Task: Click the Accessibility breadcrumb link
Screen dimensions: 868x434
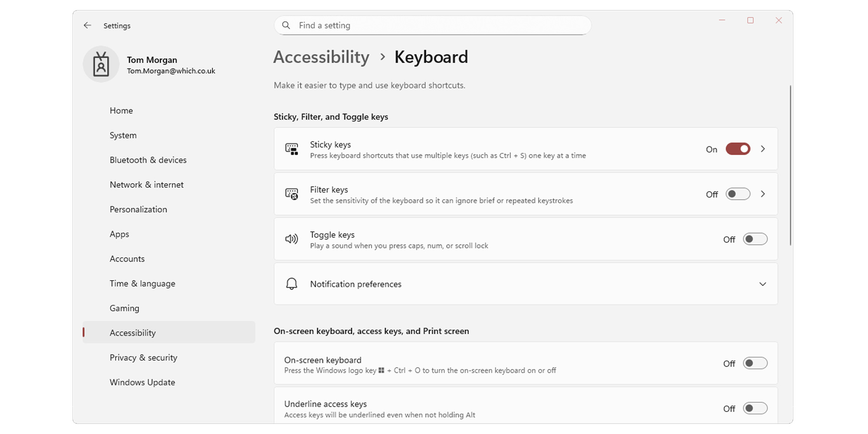Action: coord(321,57)
